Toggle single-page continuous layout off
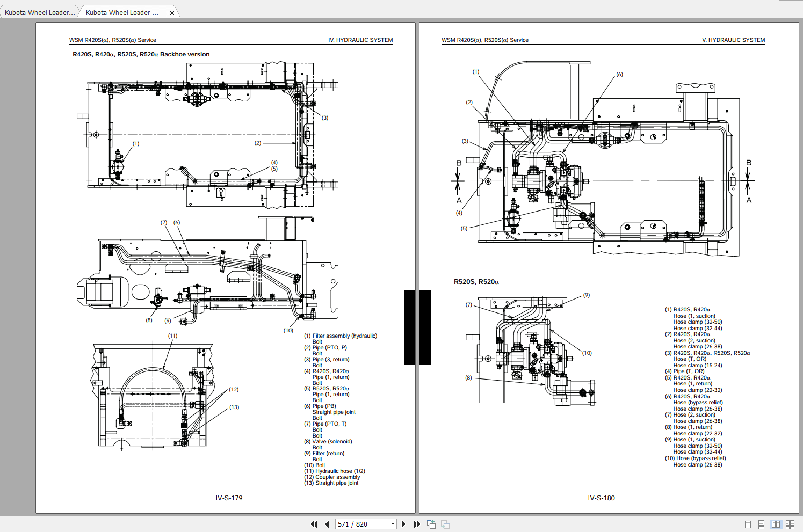The image size is (803, 532). pyautogui.click(x=761, y=524)
